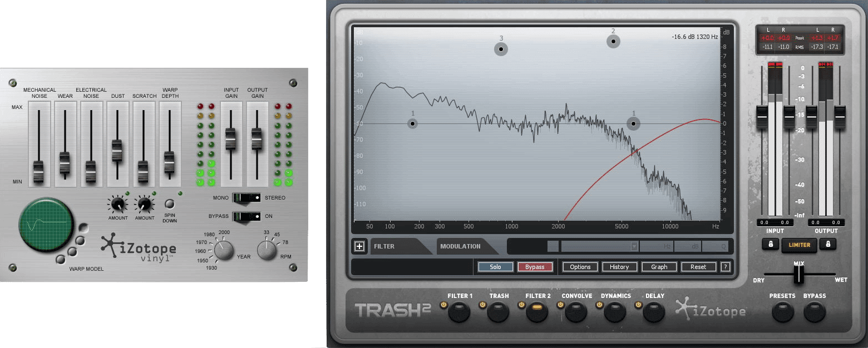The width and height of the screenshot is (868, 348).
Task: Toggle Convolve module power icon
Action: [561, 305]
